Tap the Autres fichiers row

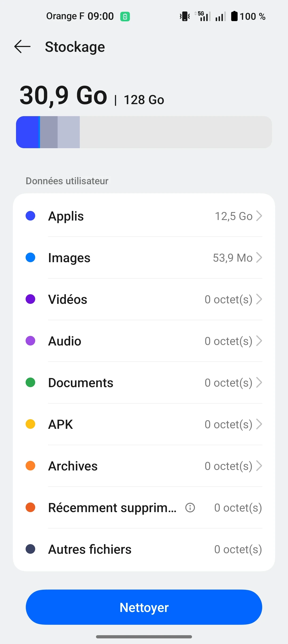click(144, 549)
